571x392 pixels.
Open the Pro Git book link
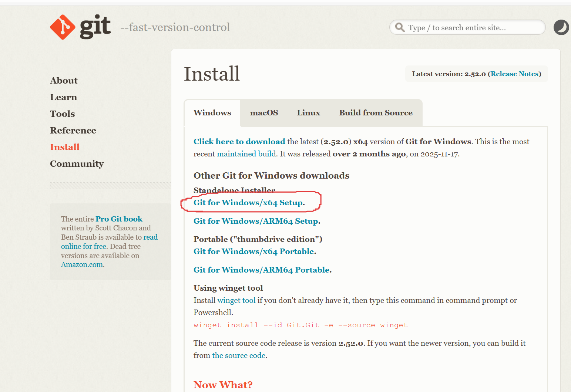pyautogui.click(x=119, y=219)
